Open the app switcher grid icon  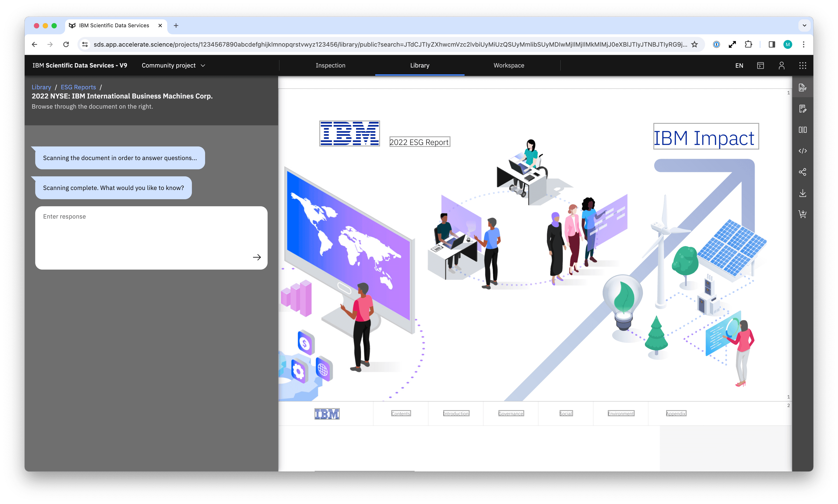pos(802,66)
